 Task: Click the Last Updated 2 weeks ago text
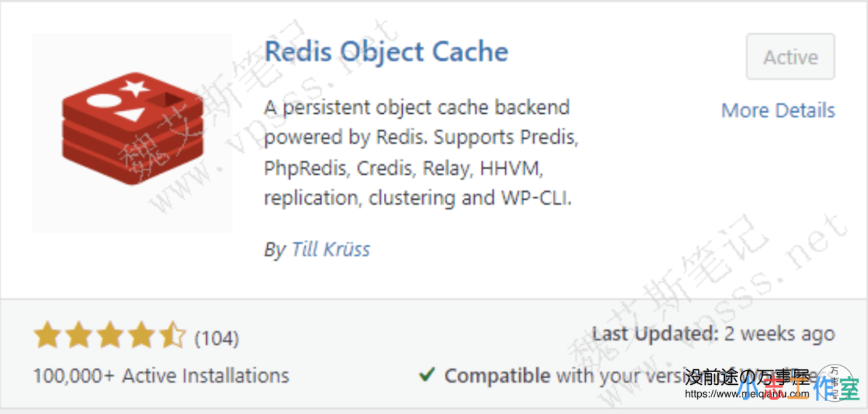(713, 334)
